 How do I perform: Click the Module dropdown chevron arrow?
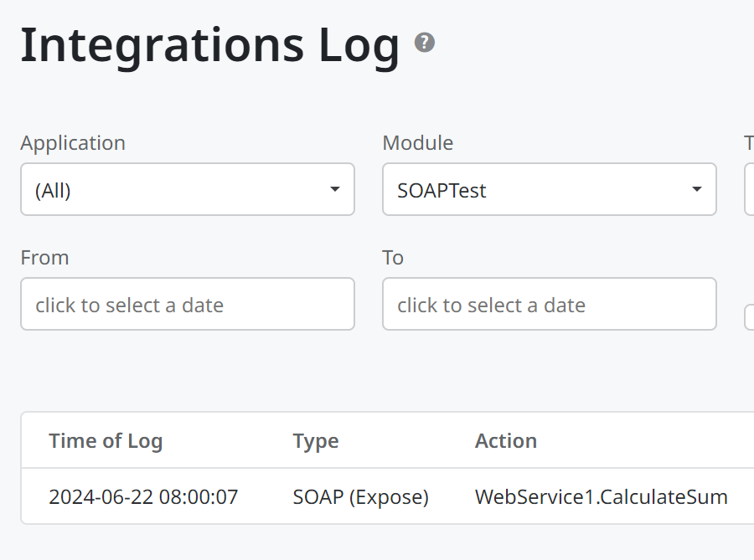click(x=696, y=189)
